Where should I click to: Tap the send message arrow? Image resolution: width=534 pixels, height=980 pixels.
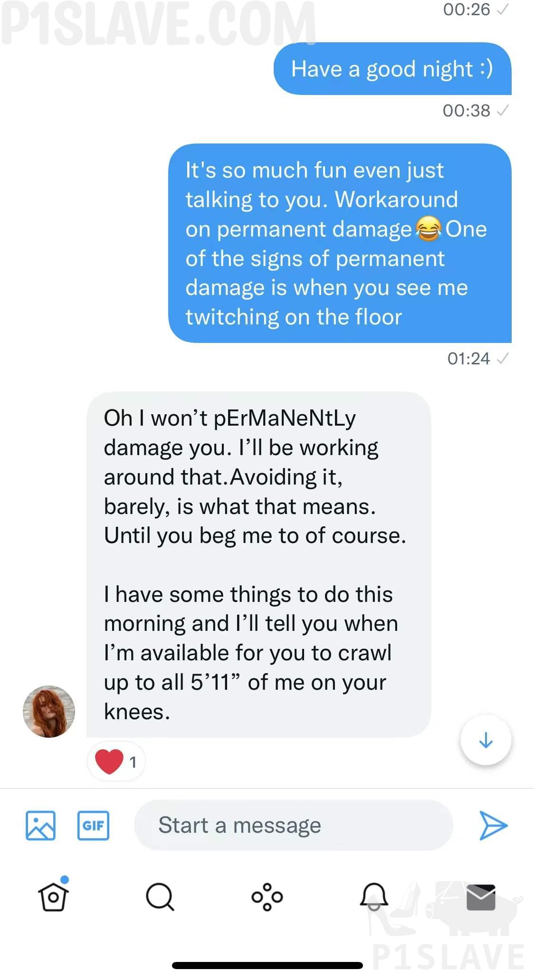tap(493, 826)
